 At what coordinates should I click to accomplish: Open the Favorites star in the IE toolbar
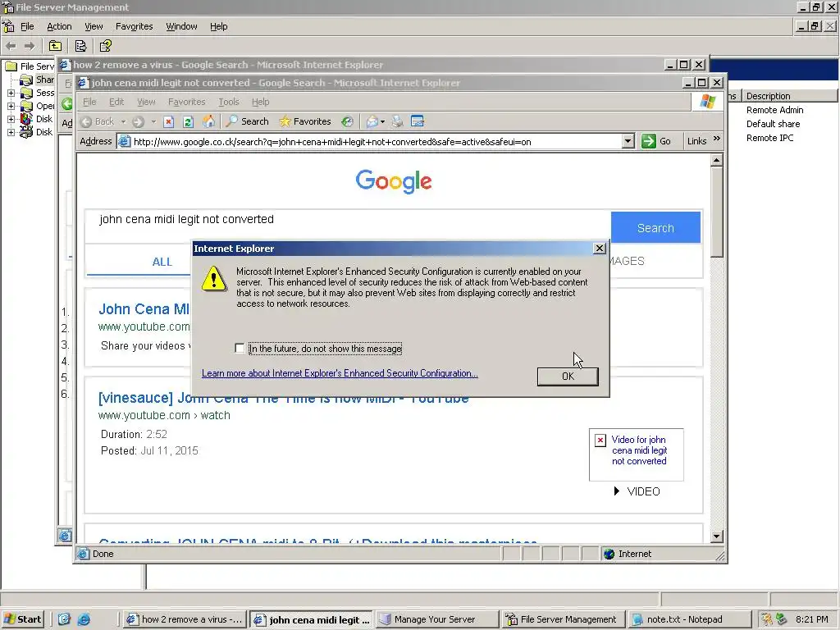click(x=305, y=121)
